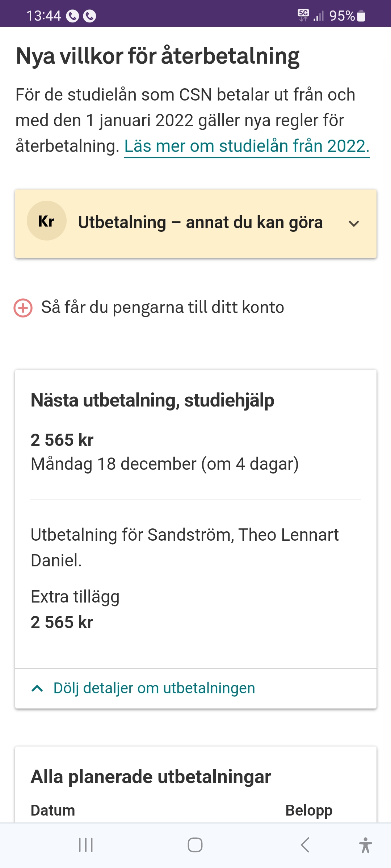Tap the Alla planerade utbetalningar heading

pyautogui.click(x=151, y=776)
